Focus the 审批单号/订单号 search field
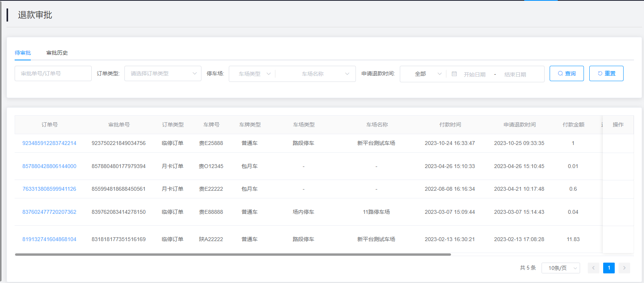The image size is (644, 283). pyautogui.click(x=53, y=73)
